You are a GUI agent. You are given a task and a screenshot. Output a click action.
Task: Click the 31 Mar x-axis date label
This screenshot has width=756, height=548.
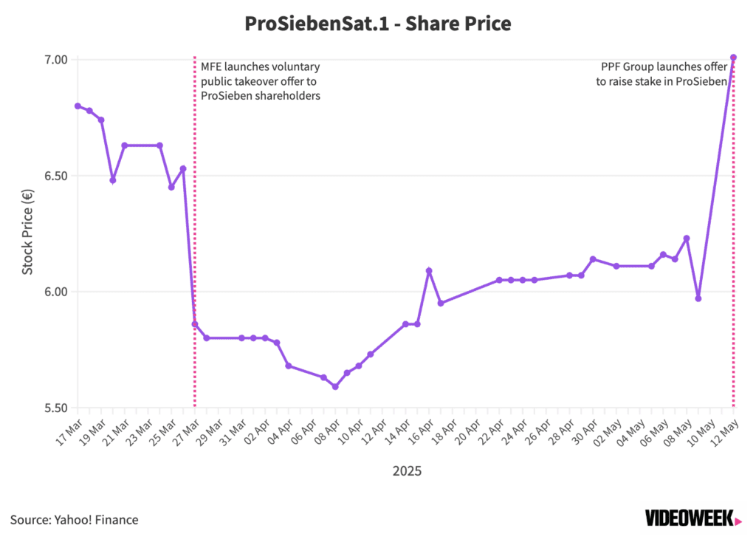point(233,434)
